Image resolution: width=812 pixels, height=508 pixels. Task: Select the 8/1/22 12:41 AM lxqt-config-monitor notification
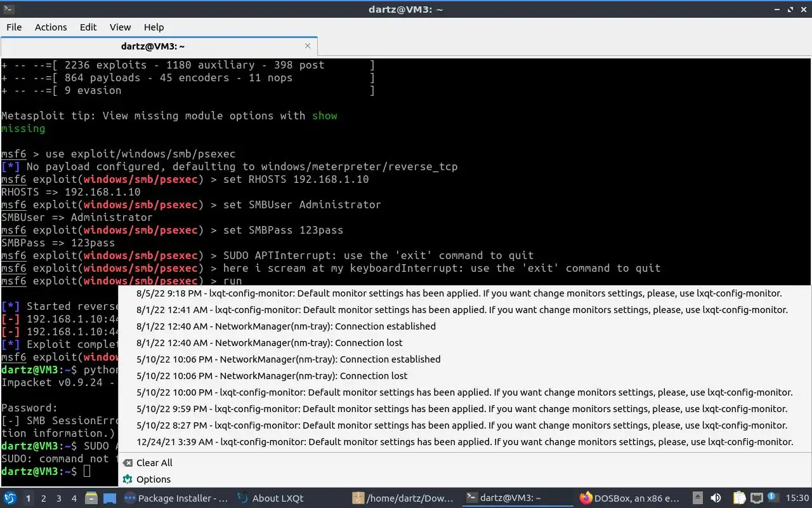point(465,310)
